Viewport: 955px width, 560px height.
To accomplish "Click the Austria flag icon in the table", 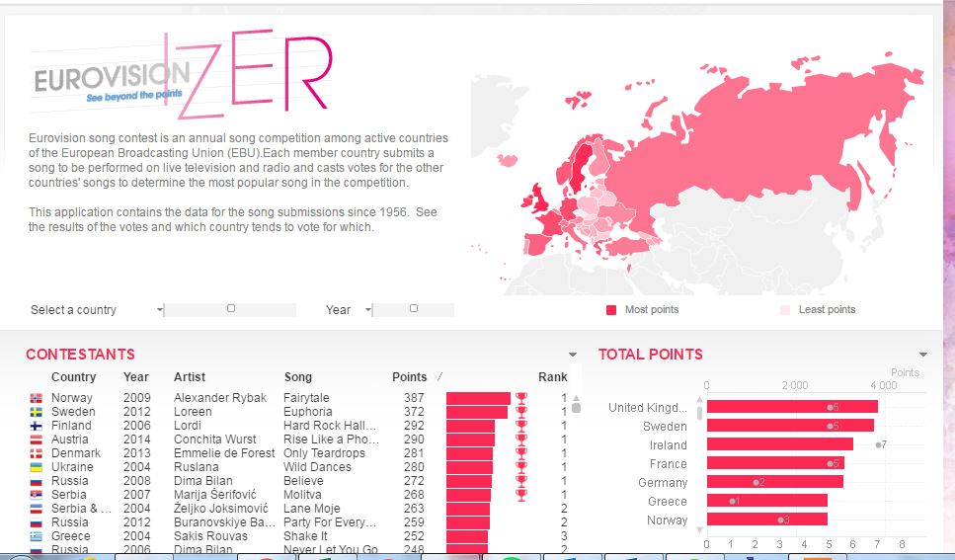I will coord(36,440).
